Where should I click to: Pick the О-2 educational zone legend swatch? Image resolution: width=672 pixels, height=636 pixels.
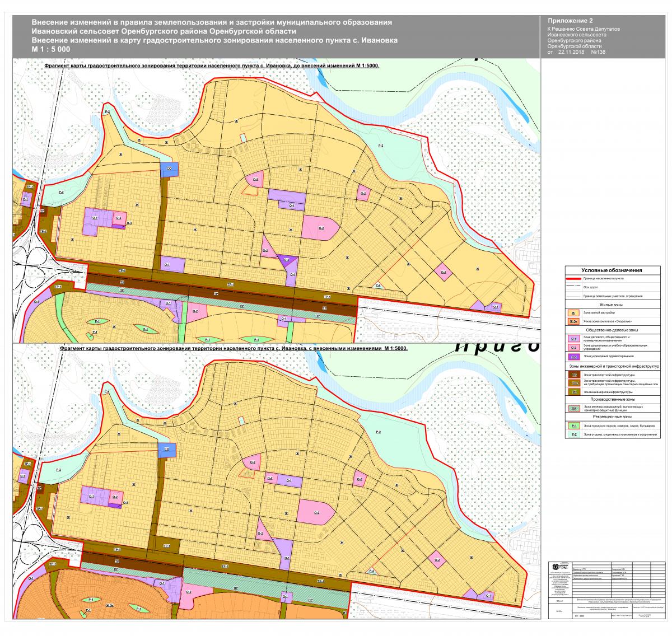[x=573, y=348]
